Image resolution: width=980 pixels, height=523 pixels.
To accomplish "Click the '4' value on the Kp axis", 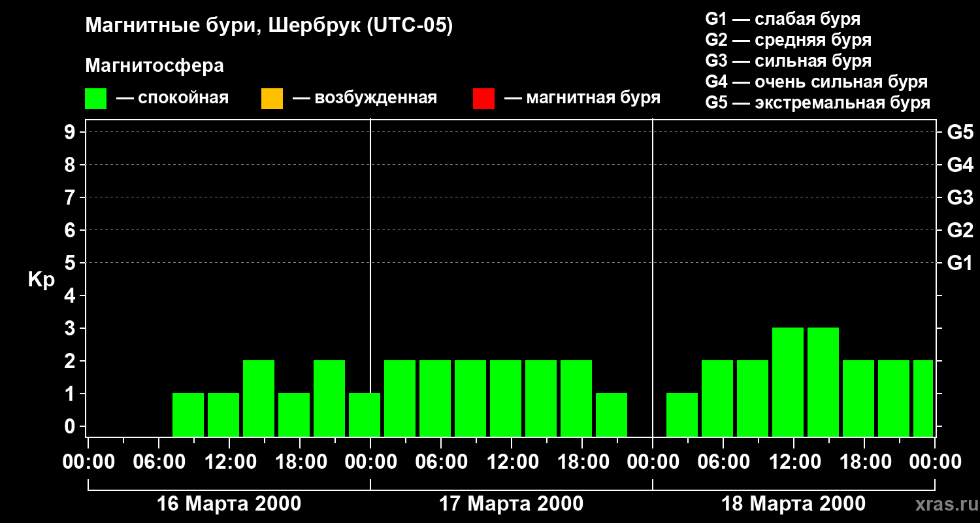I will (x=71, y=295).
